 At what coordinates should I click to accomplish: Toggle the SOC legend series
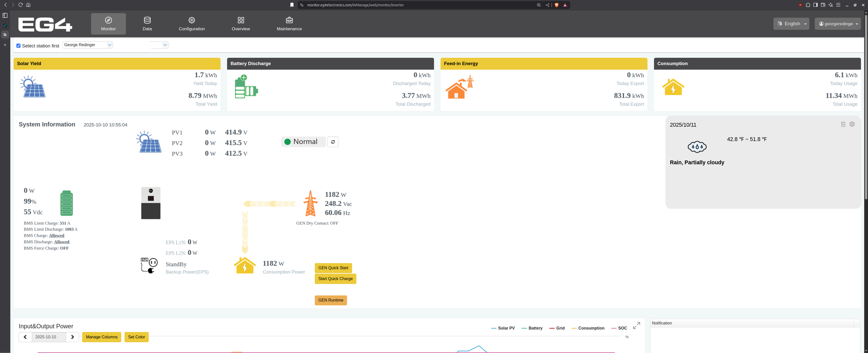[619, 328]
